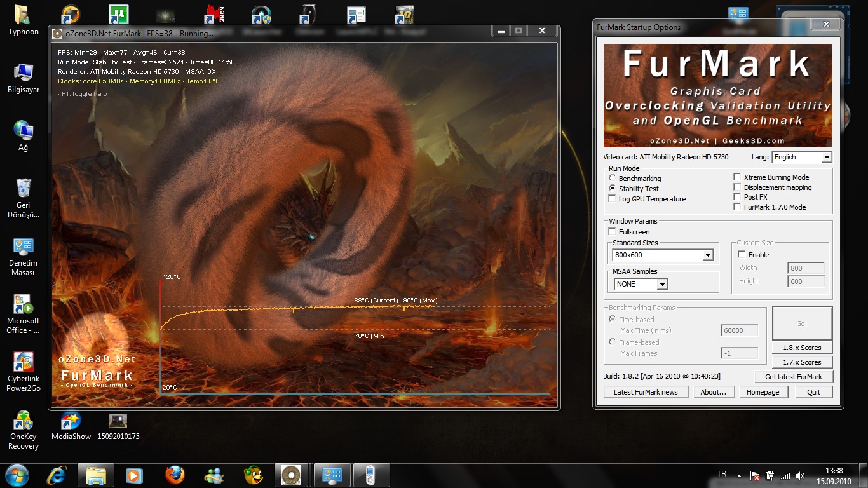This screenshot has height=488, width=868.
Task: Click the 88°C (Current) - 90°C (Max) label
Action: (396, 300)
